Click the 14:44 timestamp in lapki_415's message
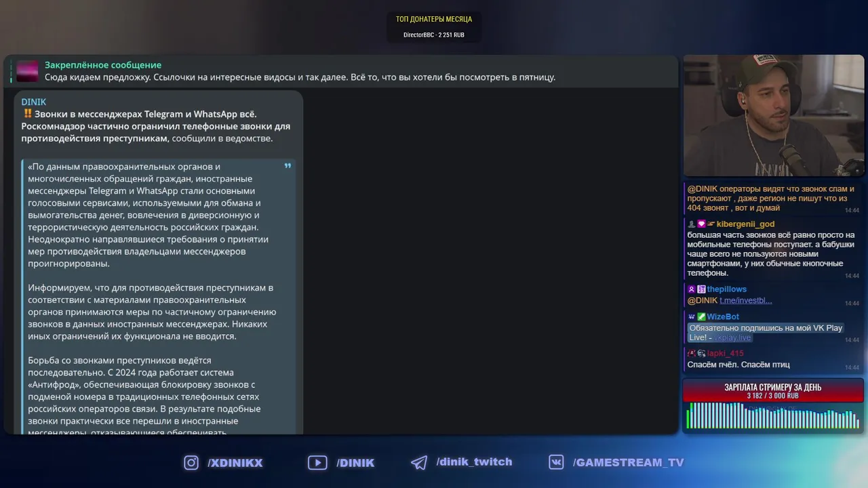The height and width of the screenshot is (488, 868). [852, 367]
